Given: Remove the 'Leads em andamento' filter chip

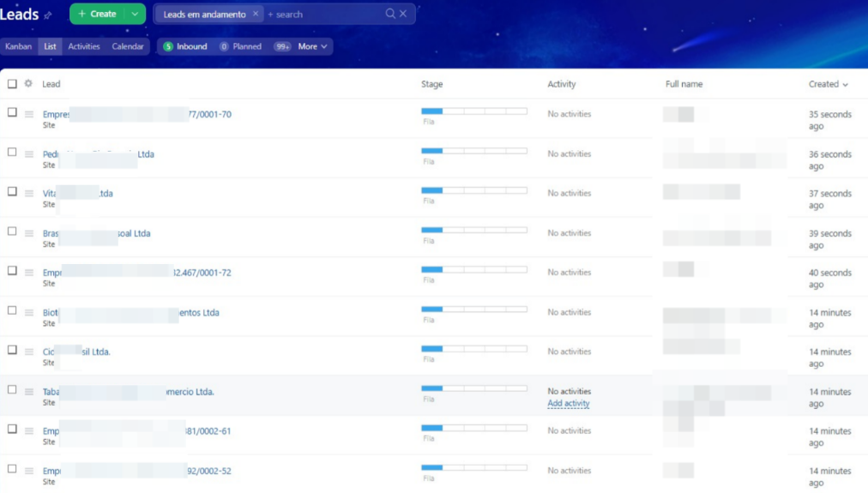Looking at the screenshot, I should (x=255, y=14).
